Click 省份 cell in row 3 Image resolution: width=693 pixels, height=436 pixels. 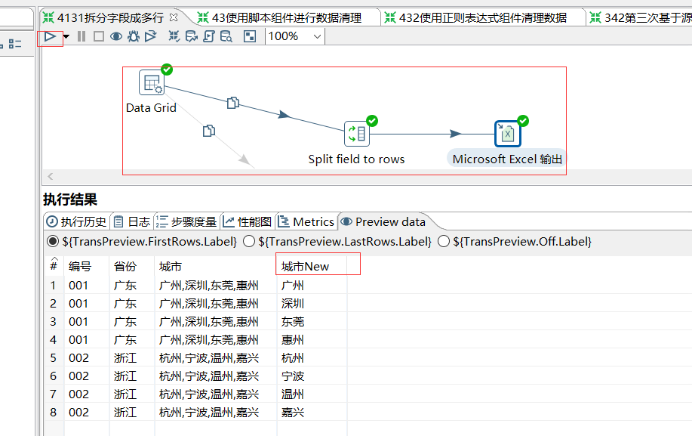(132, 322)
